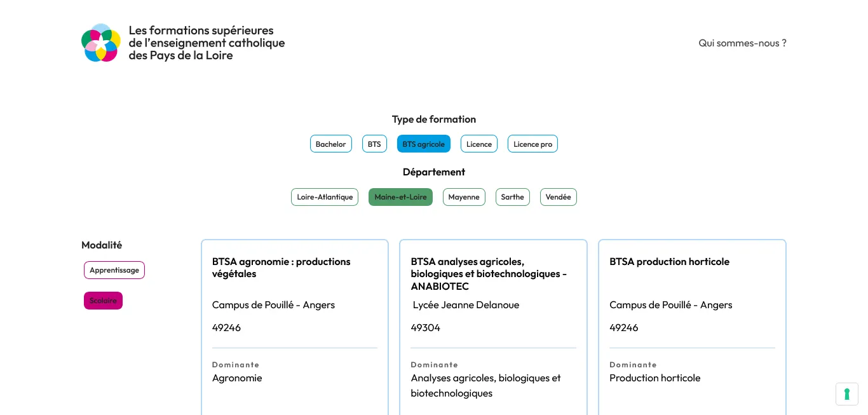Deselect the Scolaire modality

click(103, 301)
